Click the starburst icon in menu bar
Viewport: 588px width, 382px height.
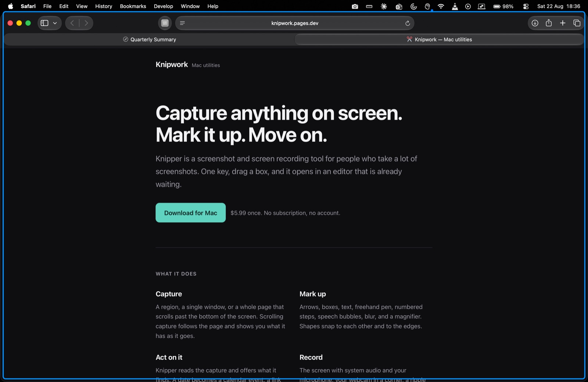(x=384, y=6)
